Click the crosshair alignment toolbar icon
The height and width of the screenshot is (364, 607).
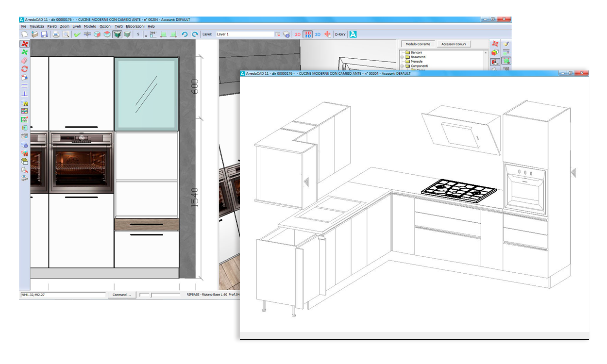87,34
